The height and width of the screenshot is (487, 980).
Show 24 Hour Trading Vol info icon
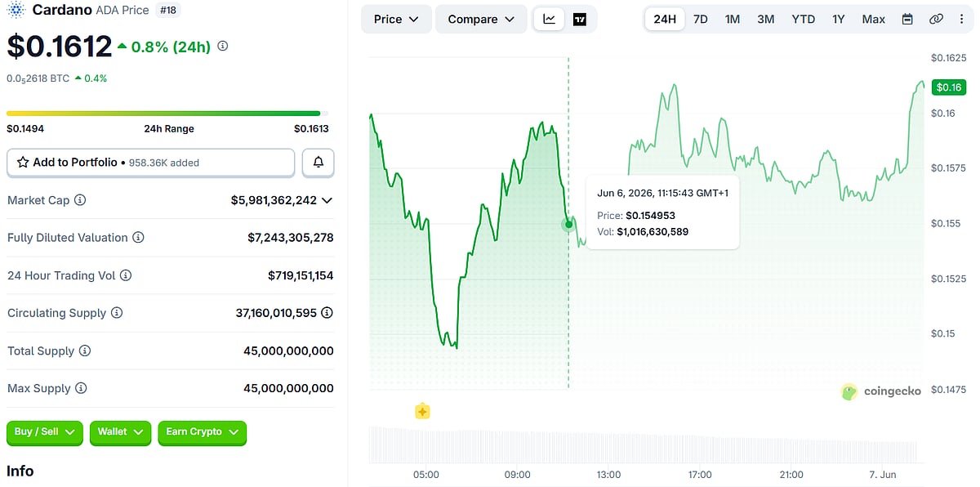tap(126, 275)
